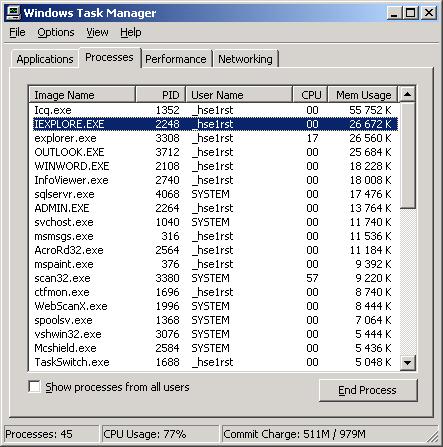Click the window resize grip corner
The width and height of the screenshot is (443, 447).
433,437
